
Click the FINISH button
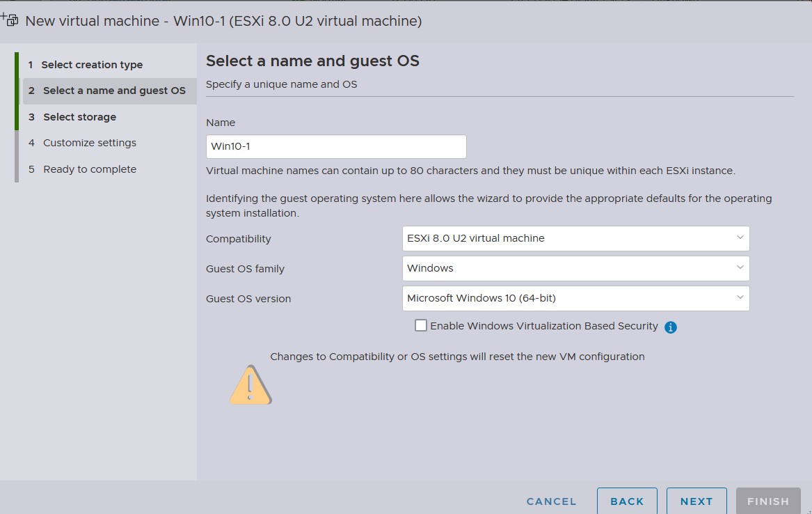[768, 501]
